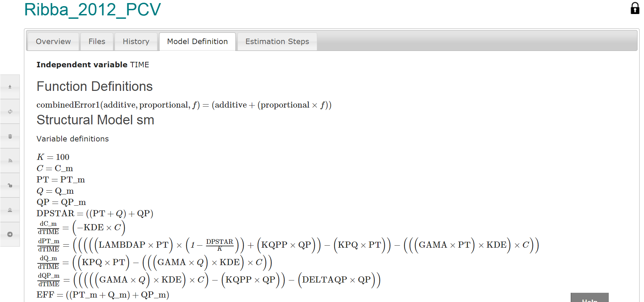Click the refresh/update icon in the sidebar
The image size is (644, 302).
(x=10, y=111)
